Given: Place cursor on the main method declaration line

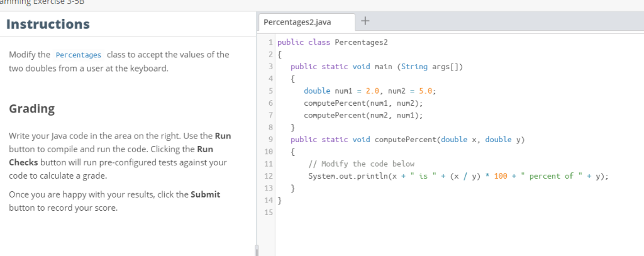Looking at the screenshot, I should pos(377,67).
